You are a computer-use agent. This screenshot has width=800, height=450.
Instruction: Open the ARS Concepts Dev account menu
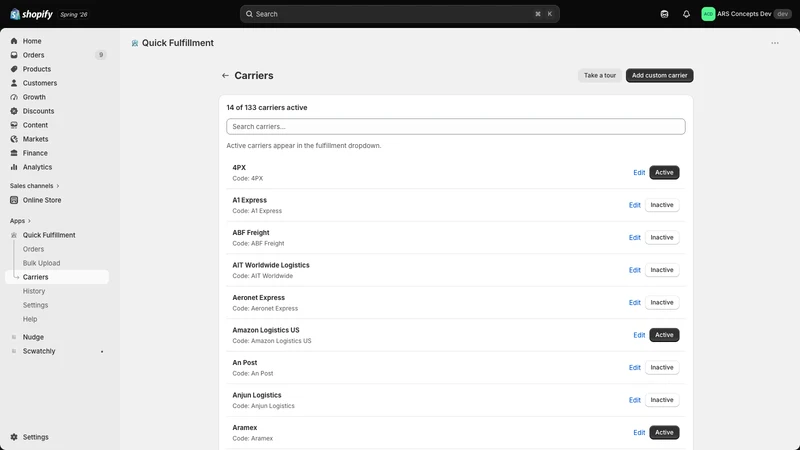[746, 14]
